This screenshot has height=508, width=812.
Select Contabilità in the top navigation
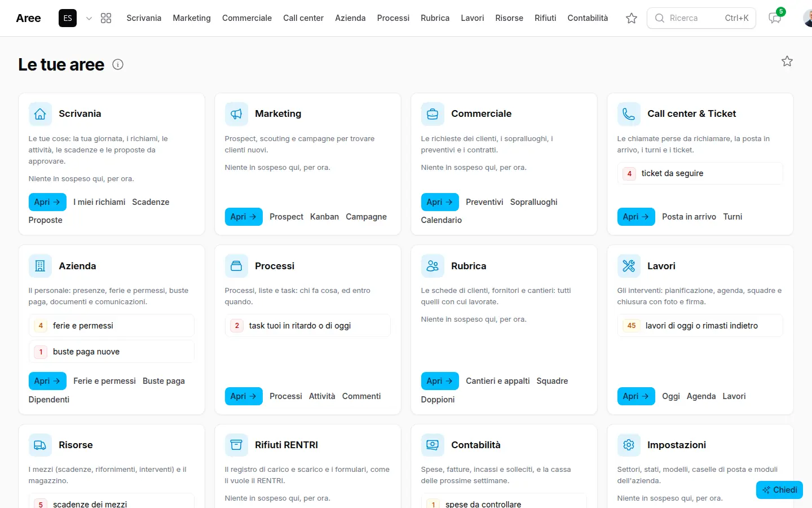coord(588,18)
